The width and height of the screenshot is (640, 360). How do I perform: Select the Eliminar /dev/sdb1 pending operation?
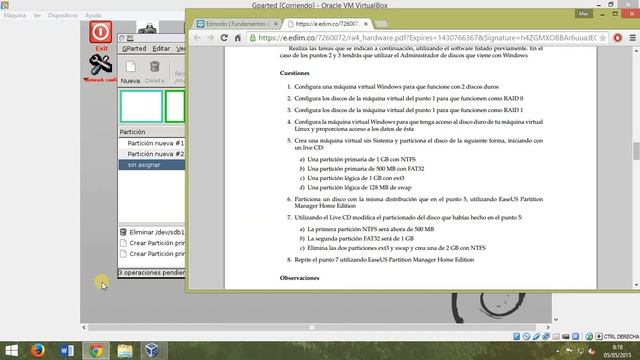pyautogui.click(x=152, y=232)
